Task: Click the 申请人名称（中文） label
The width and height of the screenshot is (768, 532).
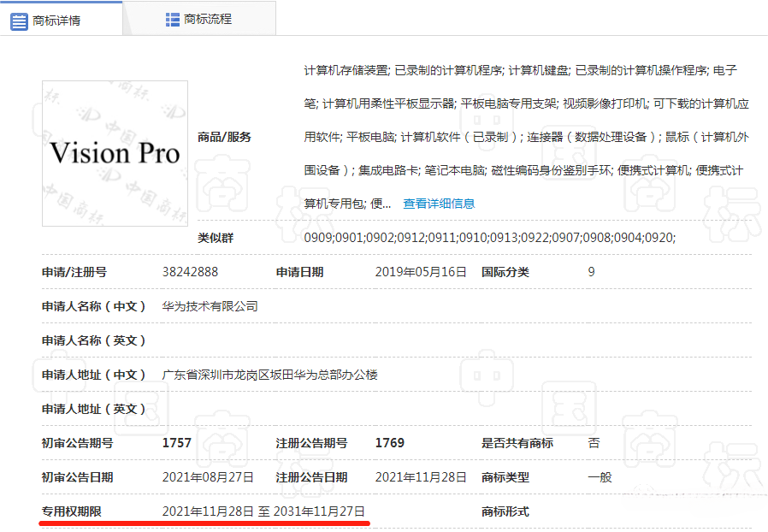Action: (x=93, y=307)
